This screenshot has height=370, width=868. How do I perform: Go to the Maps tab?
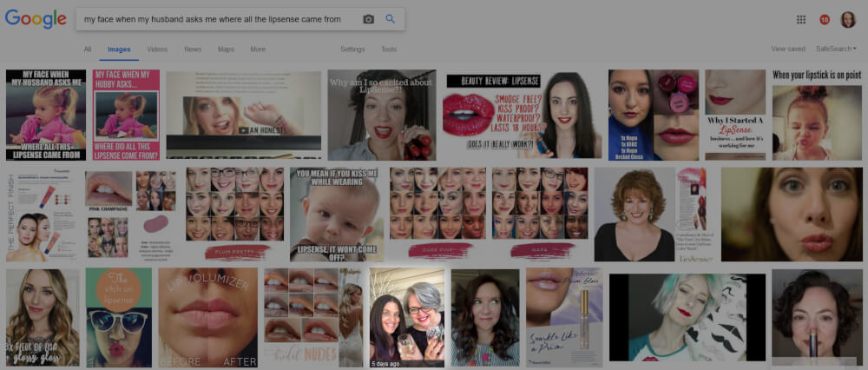(x=226, y=50)
